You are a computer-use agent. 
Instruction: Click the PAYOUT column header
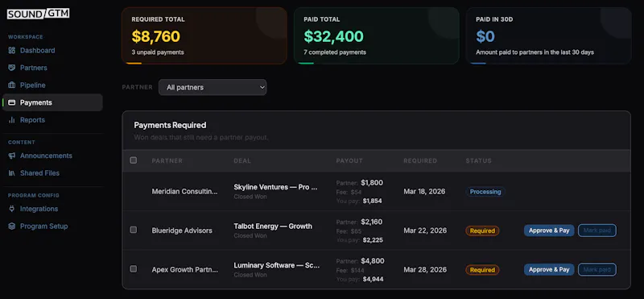[x=349, y=161]
